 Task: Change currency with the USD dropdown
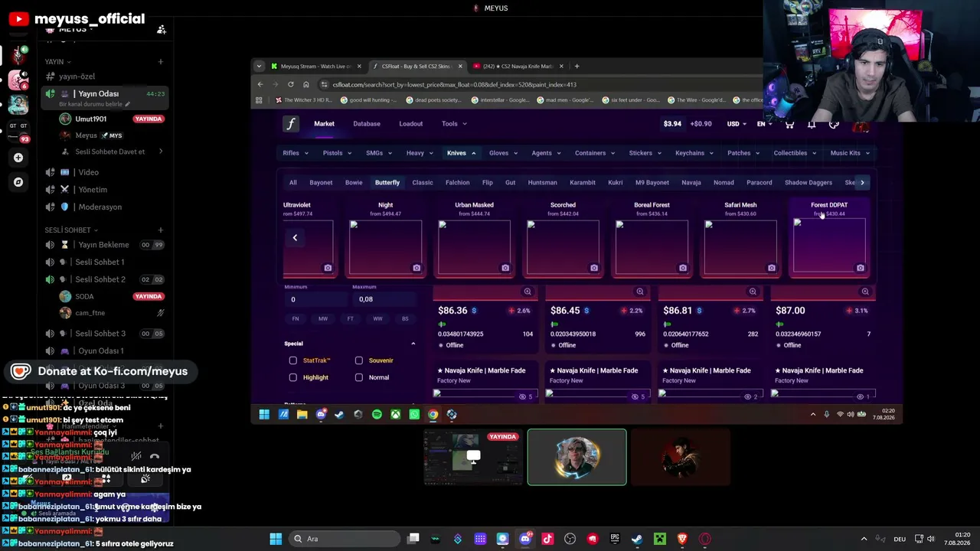(x=737, y=124)
